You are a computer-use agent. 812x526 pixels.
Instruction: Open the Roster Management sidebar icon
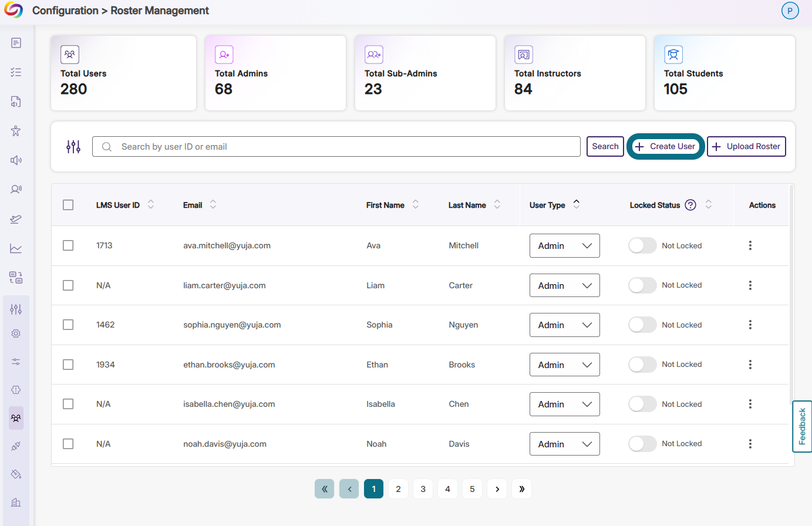point(16,419)
